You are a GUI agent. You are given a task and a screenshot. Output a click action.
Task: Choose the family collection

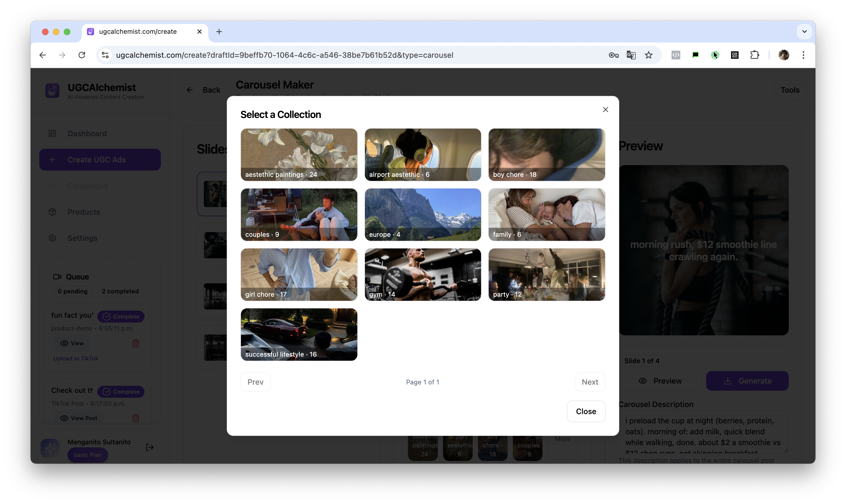546,215
